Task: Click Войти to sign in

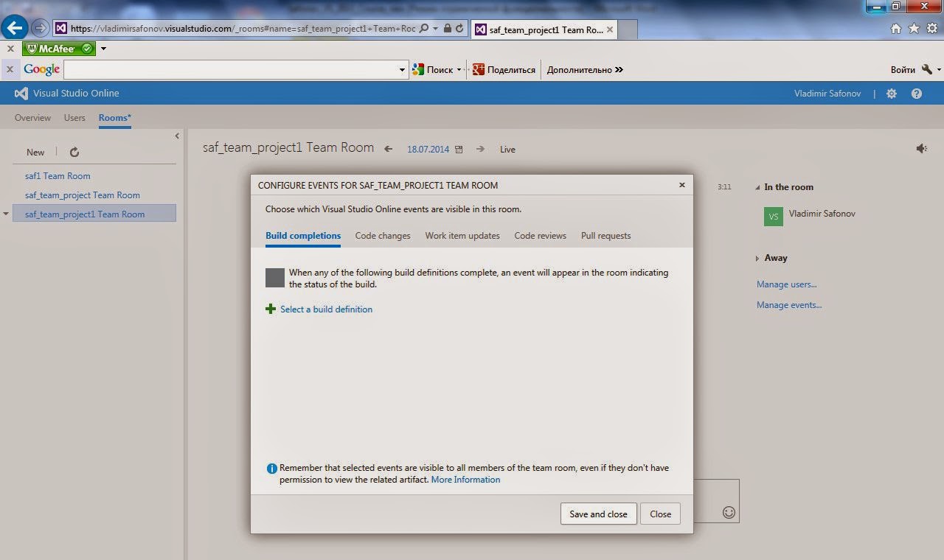Action: [x=903, y=69]
